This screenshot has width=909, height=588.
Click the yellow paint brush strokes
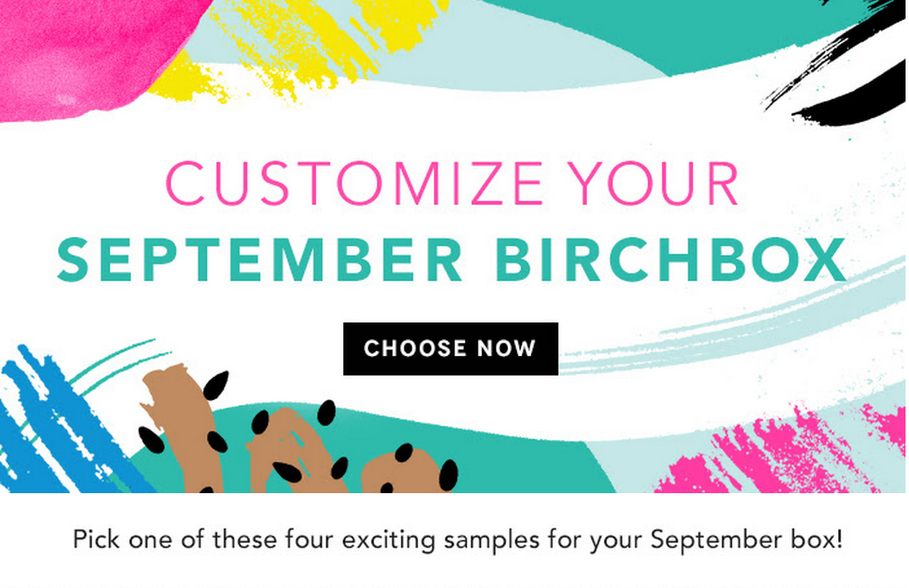302,43
